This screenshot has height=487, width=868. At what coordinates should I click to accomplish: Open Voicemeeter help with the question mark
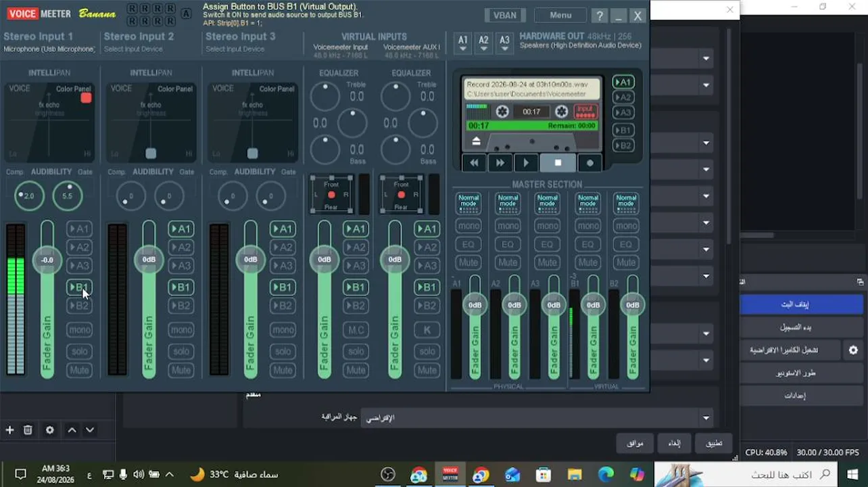(x=599, y=16)
